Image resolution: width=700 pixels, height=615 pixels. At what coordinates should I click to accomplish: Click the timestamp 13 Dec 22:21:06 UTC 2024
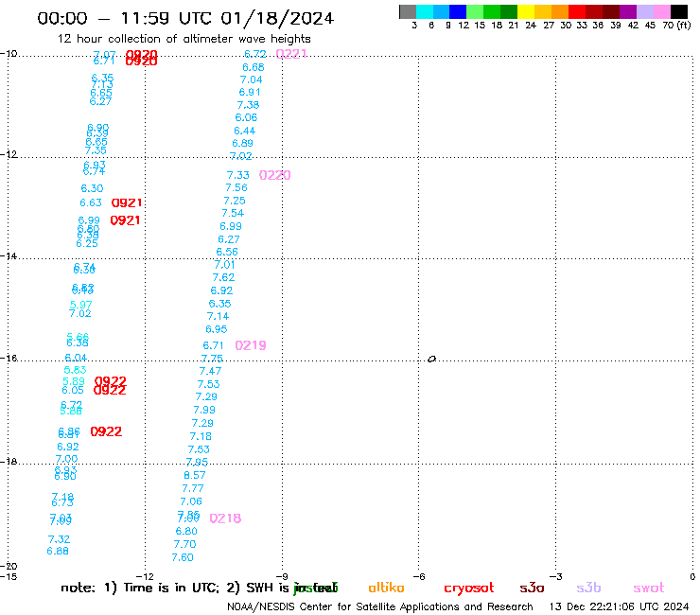click(x=620, y=606)
